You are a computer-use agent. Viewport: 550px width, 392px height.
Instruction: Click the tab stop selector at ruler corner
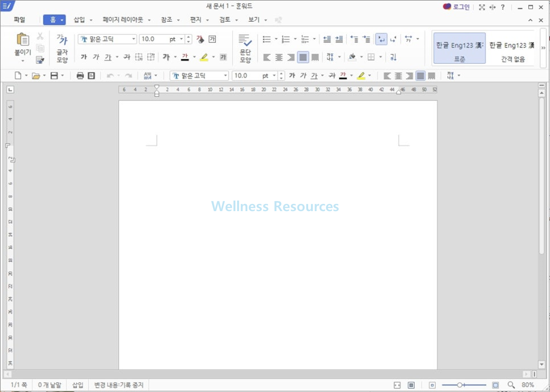pyautogui.click(x=10, y=89)
